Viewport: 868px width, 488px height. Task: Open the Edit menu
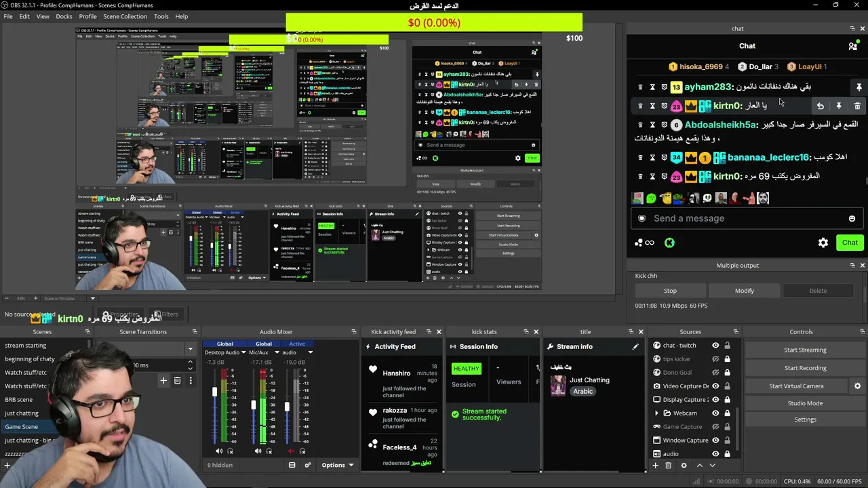point(24,16)
